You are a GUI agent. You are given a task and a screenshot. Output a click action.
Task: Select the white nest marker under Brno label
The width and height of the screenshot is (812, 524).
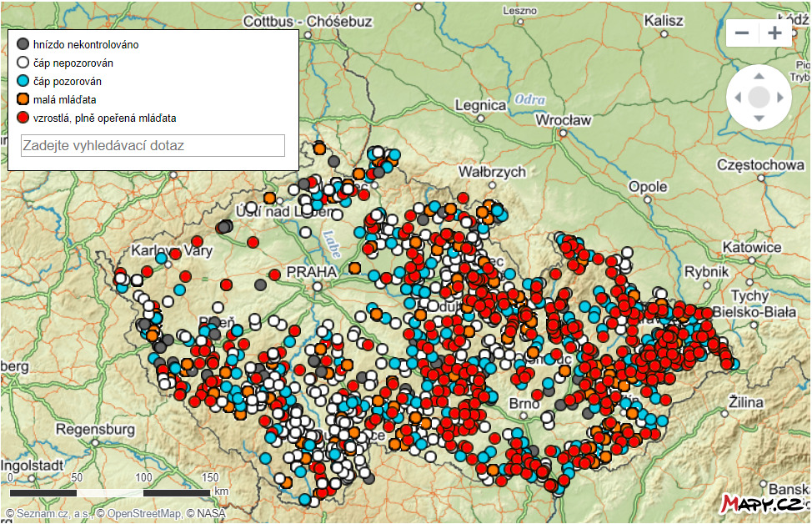(x=547, y=418)
